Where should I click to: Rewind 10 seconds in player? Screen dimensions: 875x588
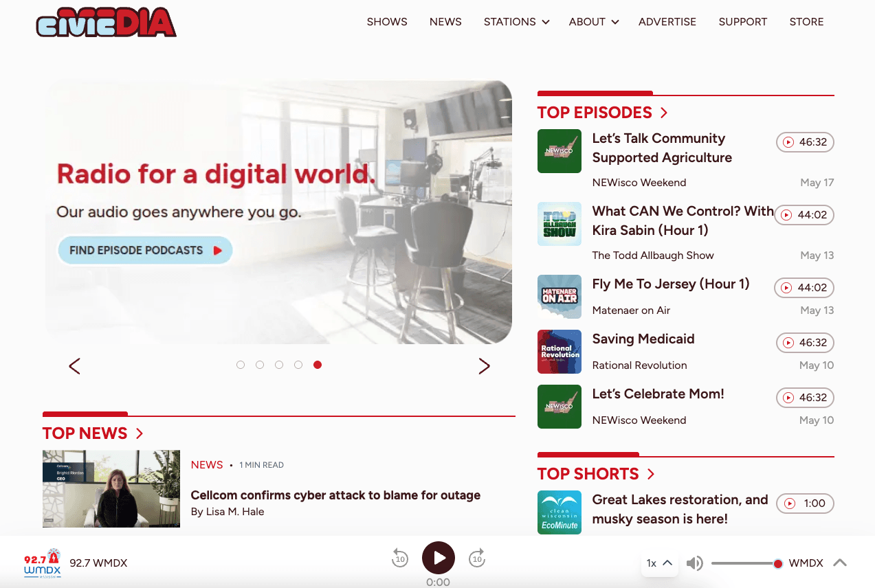(x=400, y=558)
